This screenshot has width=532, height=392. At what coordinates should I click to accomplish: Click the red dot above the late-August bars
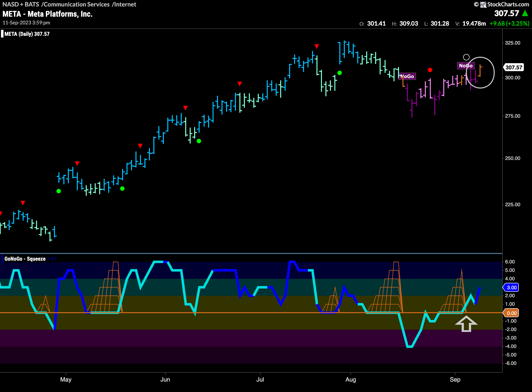pos(430,70)
